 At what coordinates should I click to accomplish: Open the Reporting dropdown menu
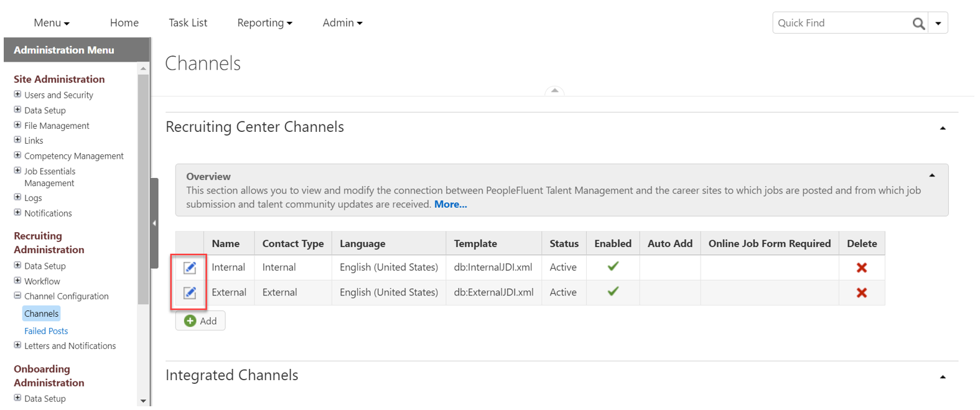click(264, 23)
